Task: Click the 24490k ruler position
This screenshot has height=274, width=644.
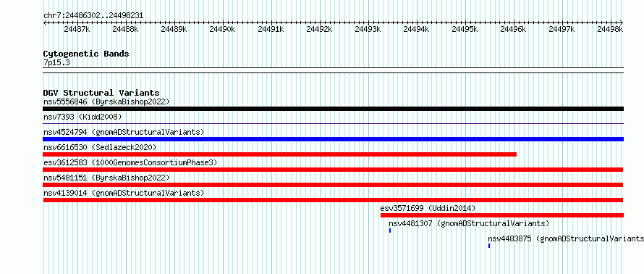Action: point(222,29)
